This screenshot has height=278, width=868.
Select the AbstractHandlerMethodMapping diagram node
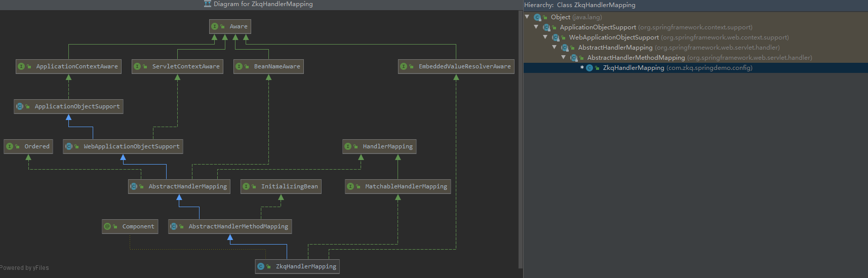point(230,226)
